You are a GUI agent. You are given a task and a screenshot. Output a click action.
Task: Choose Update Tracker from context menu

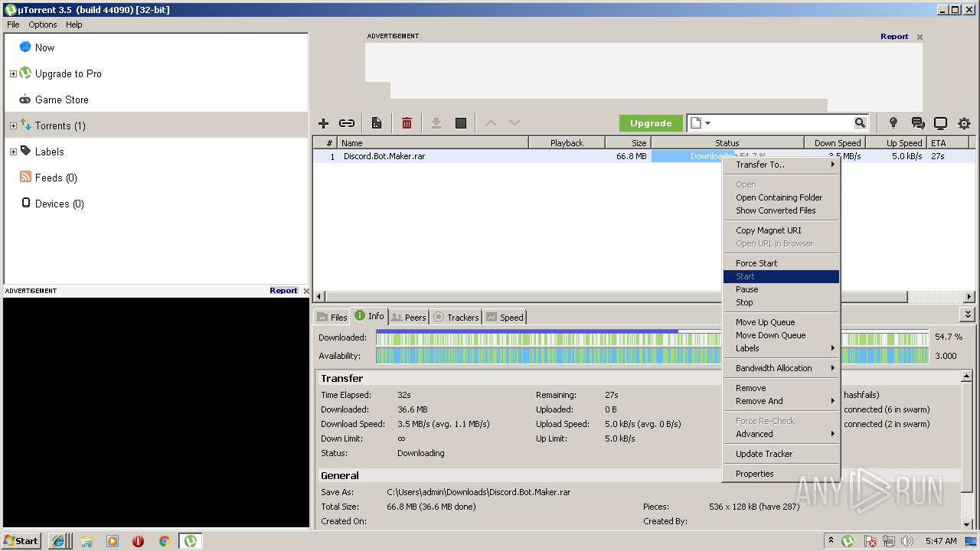[x=781, y=454]
